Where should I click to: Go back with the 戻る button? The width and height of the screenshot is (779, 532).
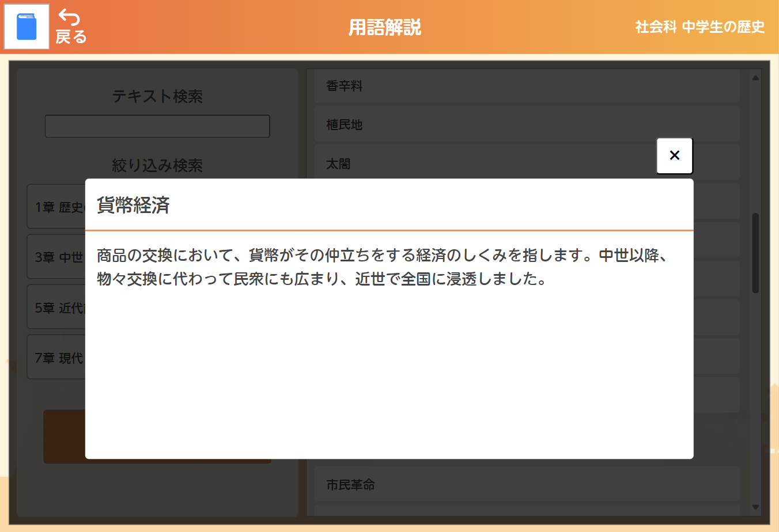click(x=71, y=26)
